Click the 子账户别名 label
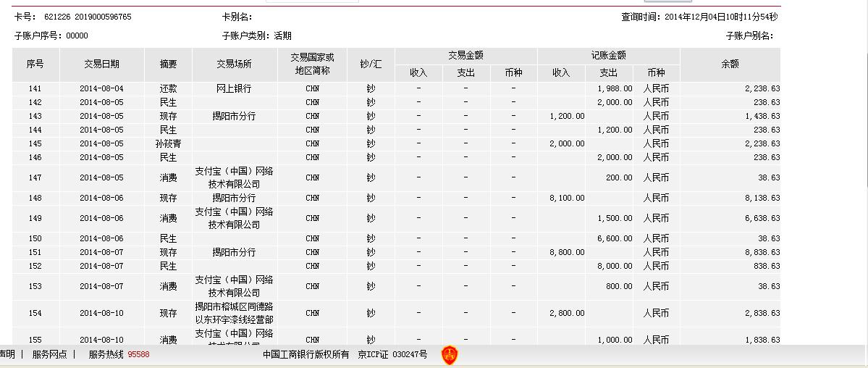This screenshot has width=868, height=368. (x=749, y=36)
